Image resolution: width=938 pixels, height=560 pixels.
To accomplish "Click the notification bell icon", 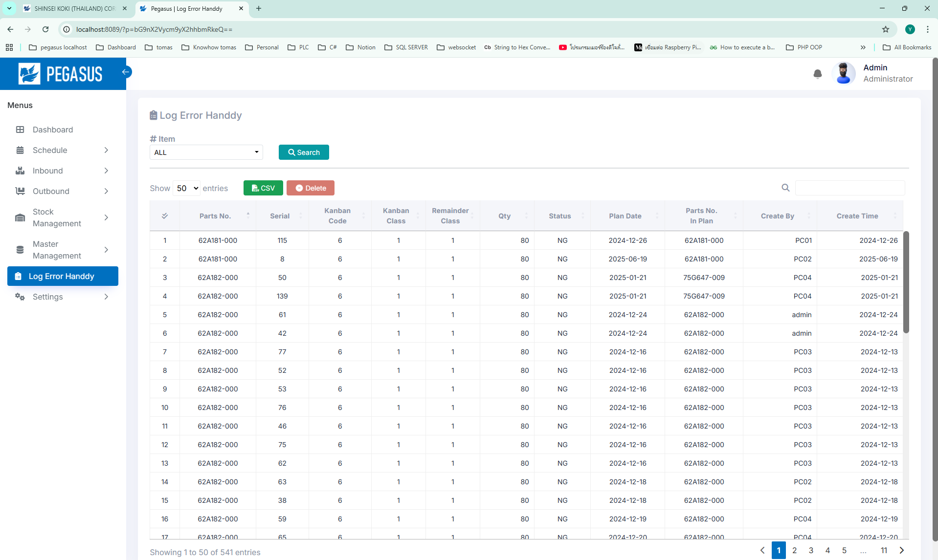I will click(x=817, y=74).
